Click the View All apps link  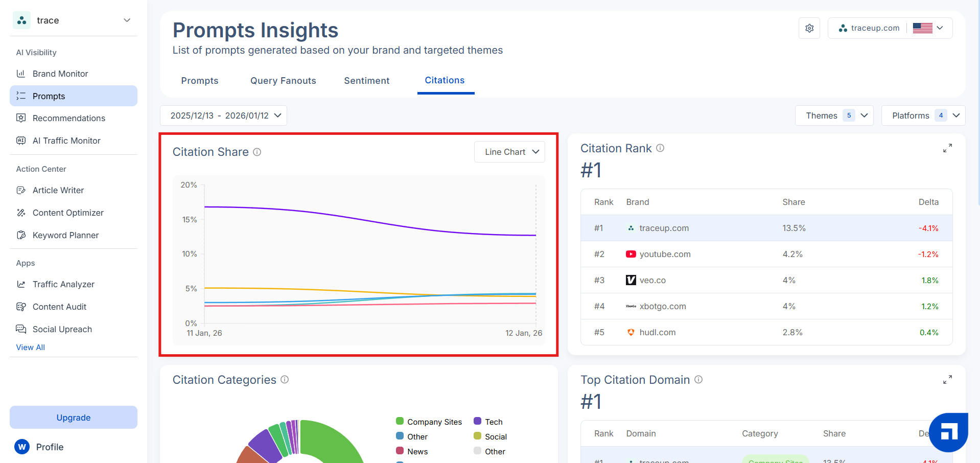31,347
